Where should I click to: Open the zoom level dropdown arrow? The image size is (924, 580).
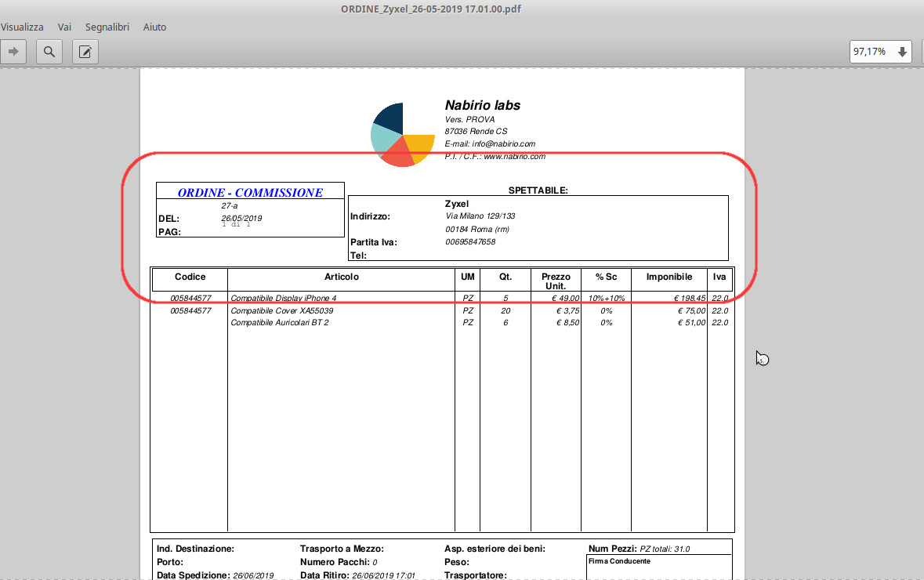tap(901, 52)
